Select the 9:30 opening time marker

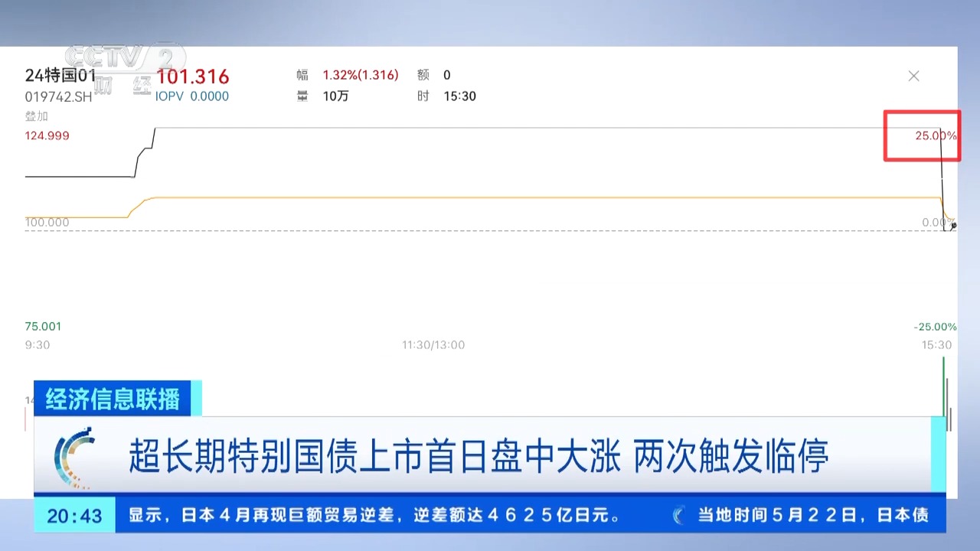(x=37, y=345)
